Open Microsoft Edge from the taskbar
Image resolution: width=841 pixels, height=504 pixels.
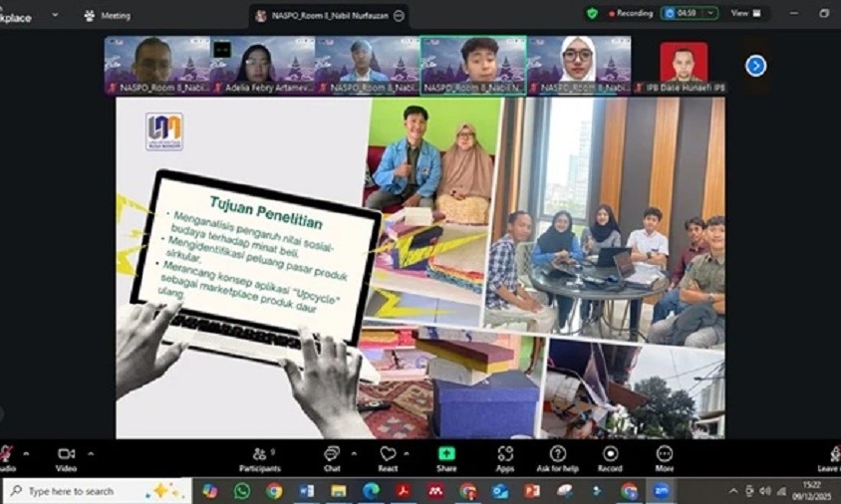point(371,491)
